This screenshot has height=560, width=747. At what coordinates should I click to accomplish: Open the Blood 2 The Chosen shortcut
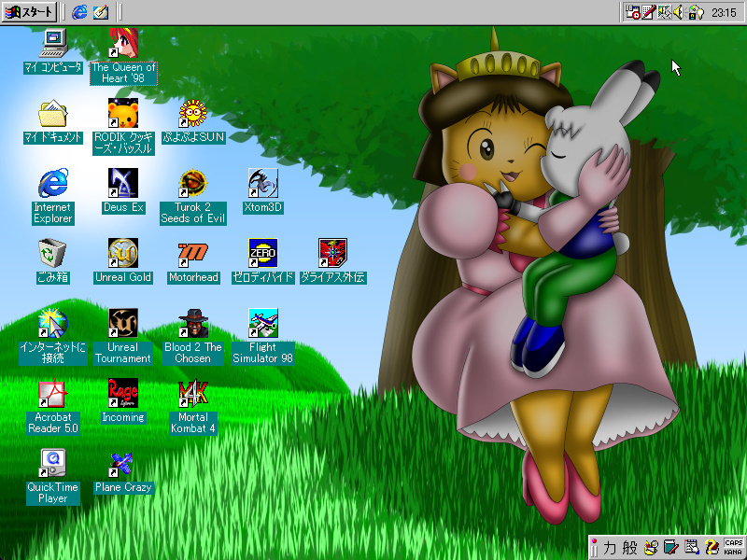pos(192,323)
